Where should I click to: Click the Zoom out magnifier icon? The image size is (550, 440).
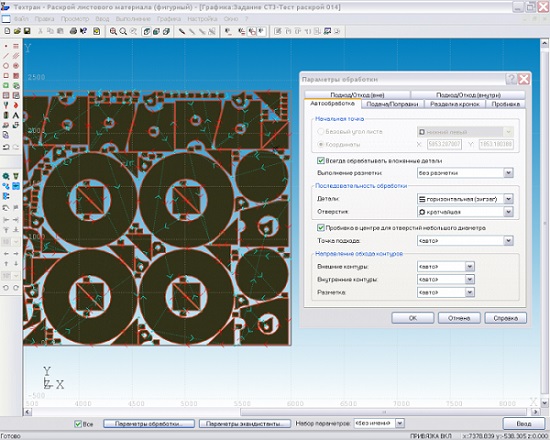click(x=123, y=31)
